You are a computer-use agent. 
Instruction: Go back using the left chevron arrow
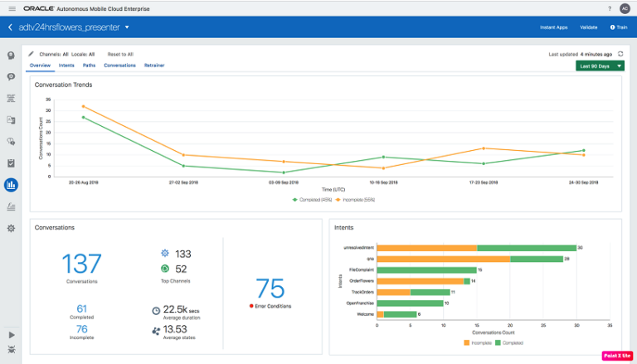[10, 27]
